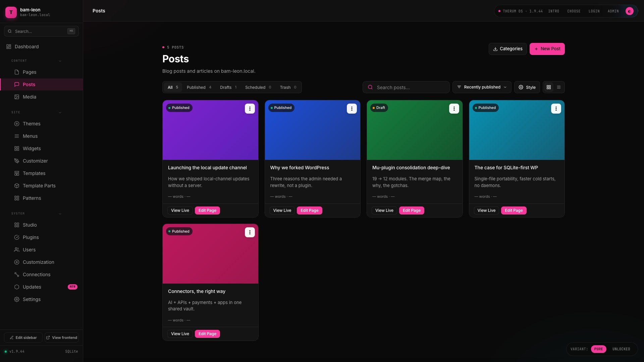Switch to grid view layout
Viewport: 644px width, 362px height.
coord(549,87)
